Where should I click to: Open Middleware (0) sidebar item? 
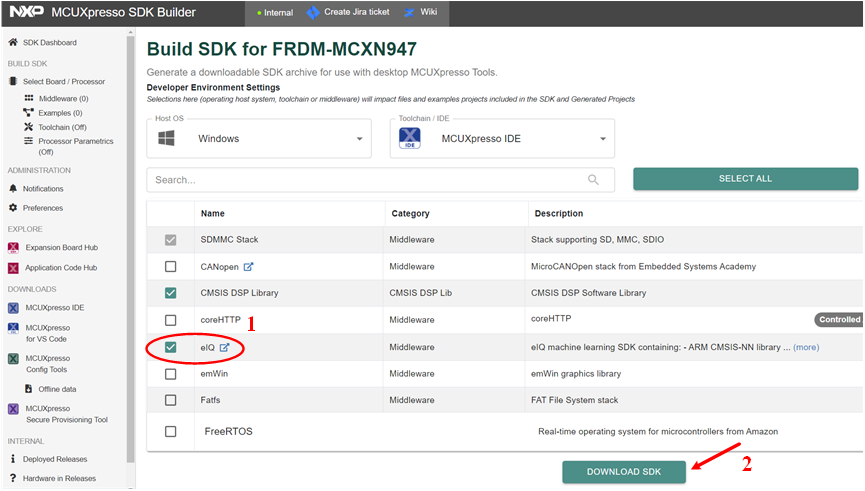[x=63, y=98]
